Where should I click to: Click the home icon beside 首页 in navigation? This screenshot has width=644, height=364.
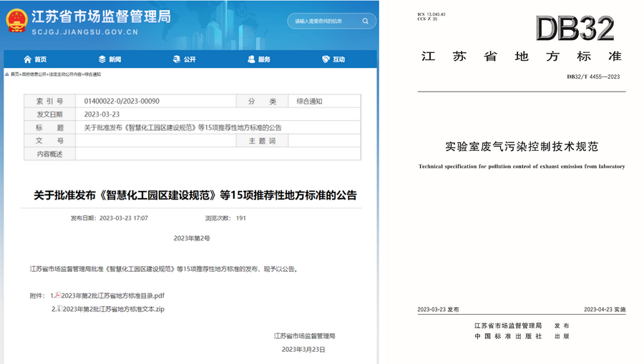click(27, 59)
